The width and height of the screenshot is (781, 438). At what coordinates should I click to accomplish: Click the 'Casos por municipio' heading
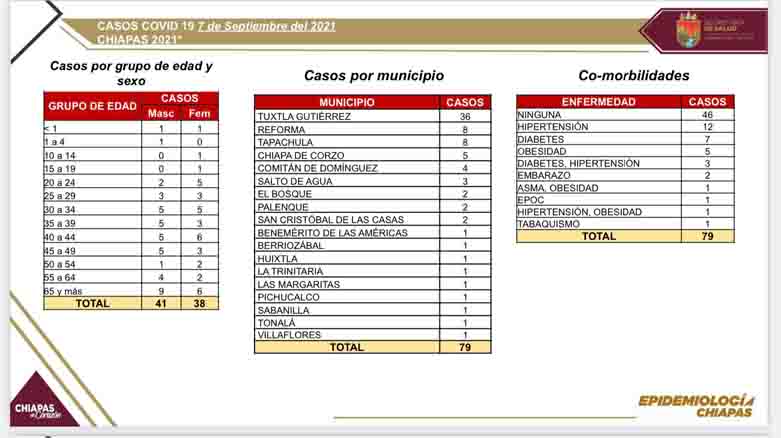tap(374, 75)
